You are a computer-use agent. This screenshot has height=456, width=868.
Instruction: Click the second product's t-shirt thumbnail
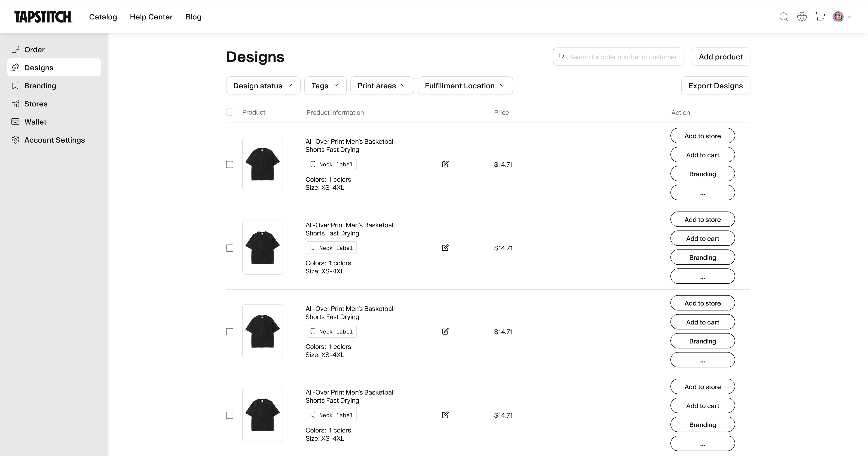tap(262, 247)
